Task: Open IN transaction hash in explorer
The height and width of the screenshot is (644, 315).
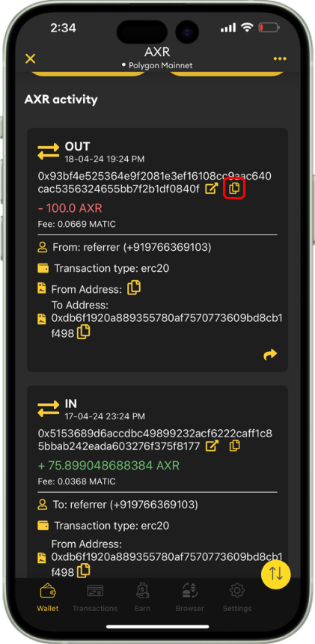Action: pyautogui.click(x=212, y=446)
